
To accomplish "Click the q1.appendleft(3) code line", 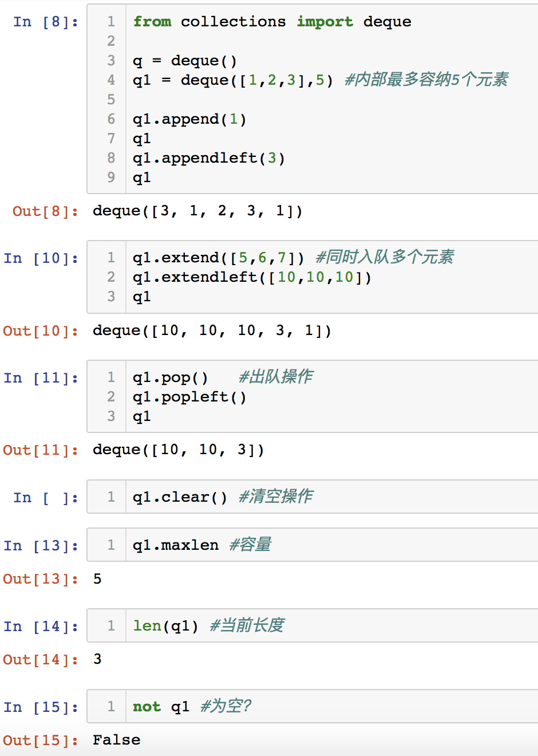I will point(208,158).
